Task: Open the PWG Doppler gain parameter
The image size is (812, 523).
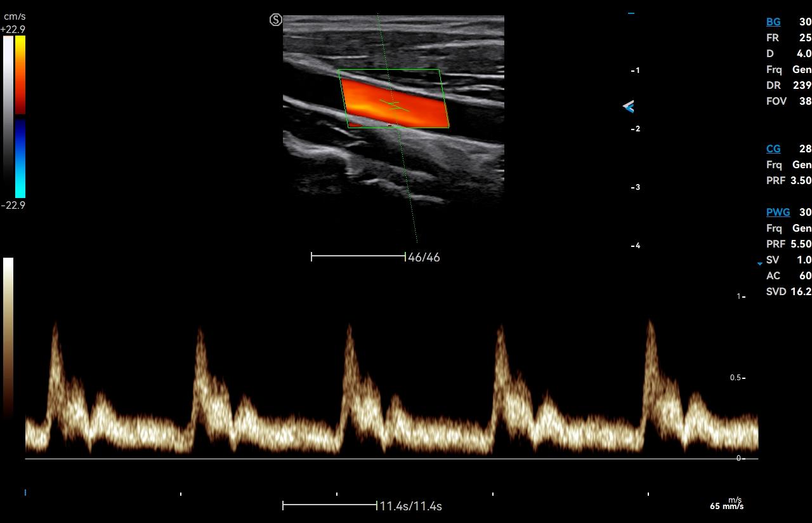Action: pyautogui.click(x=778, y=212)
